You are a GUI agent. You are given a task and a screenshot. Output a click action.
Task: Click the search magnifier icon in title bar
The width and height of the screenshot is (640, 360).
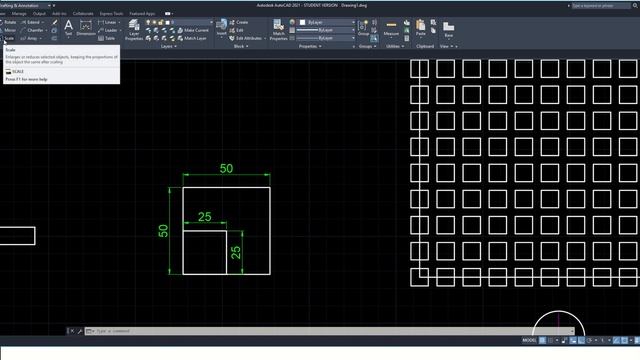click(634, 6)
